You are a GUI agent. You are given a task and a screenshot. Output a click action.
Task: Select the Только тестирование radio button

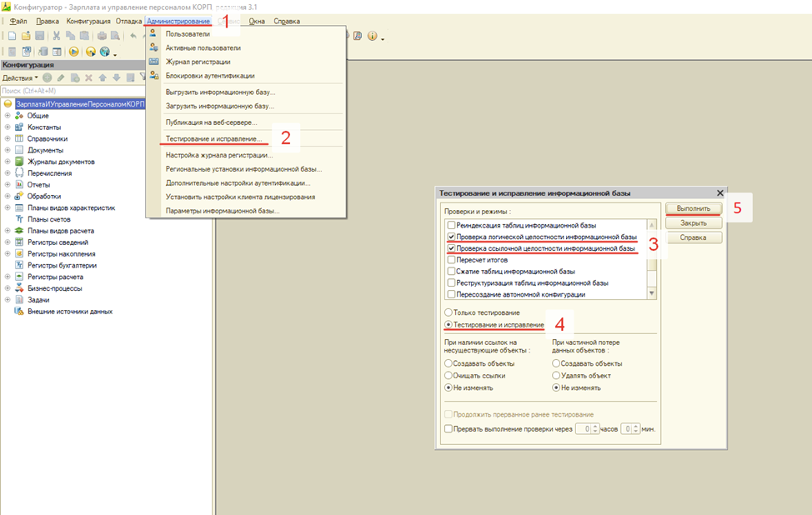pos(449,312)
